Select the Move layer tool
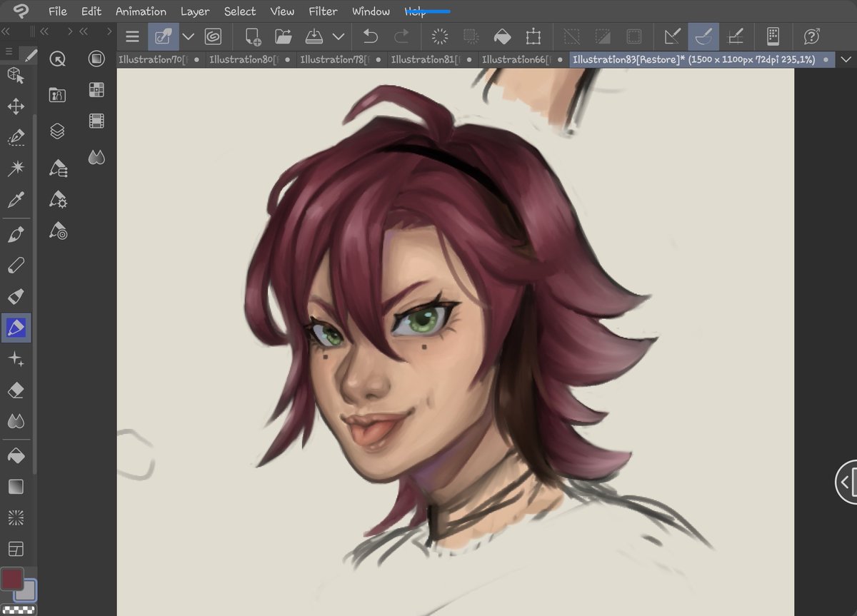This screenshot has width=857, height=616. point(15,106)
